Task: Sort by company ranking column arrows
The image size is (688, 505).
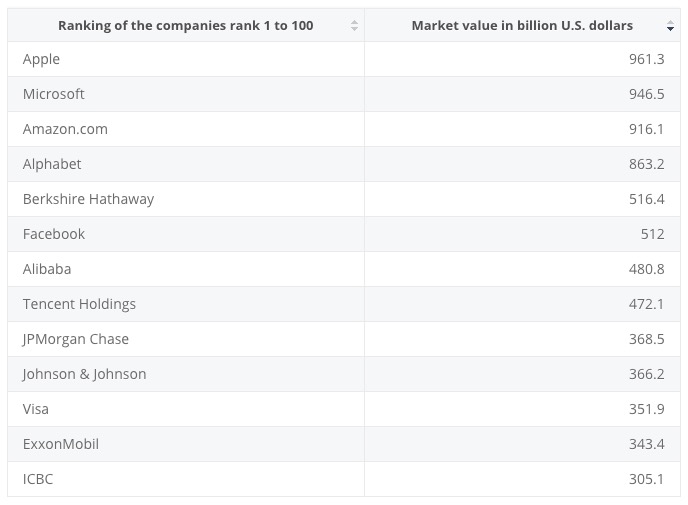Action: click(x=354, y=26)
